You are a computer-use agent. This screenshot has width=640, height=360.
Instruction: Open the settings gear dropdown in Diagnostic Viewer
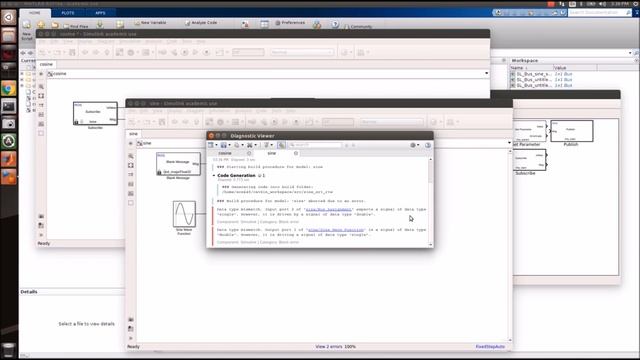tap(415, 145)
